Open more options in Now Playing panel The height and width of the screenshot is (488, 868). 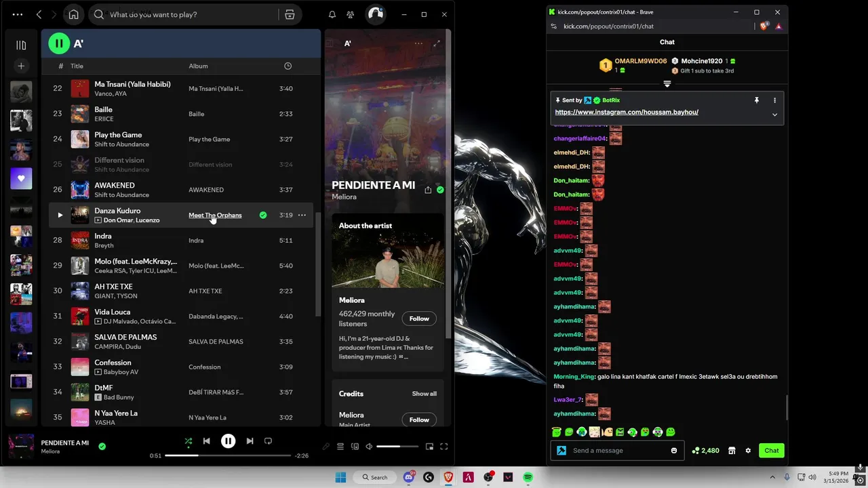coord(418,43)
